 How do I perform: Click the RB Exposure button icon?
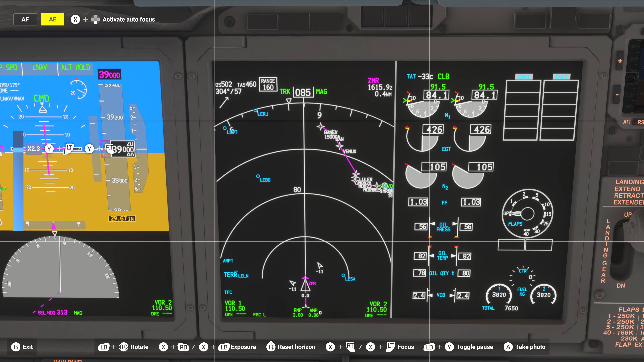click(x=183, y=347)
